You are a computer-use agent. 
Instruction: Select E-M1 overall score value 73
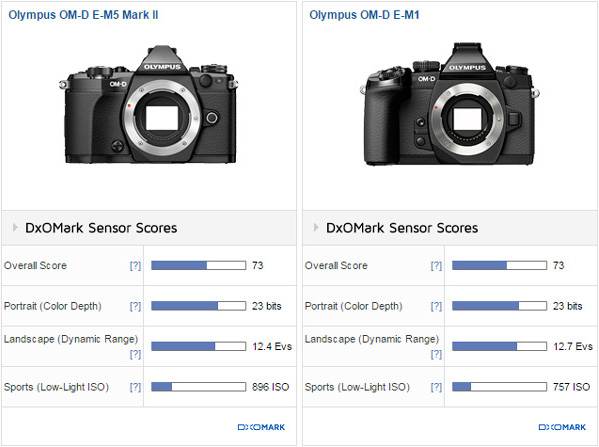[x=559, y=266]
